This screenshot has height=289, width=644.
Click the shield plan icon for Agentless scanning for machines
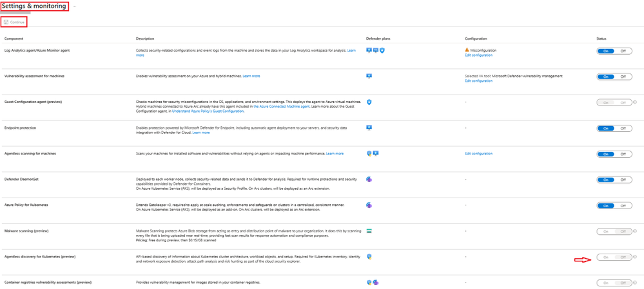pos(369,153)
